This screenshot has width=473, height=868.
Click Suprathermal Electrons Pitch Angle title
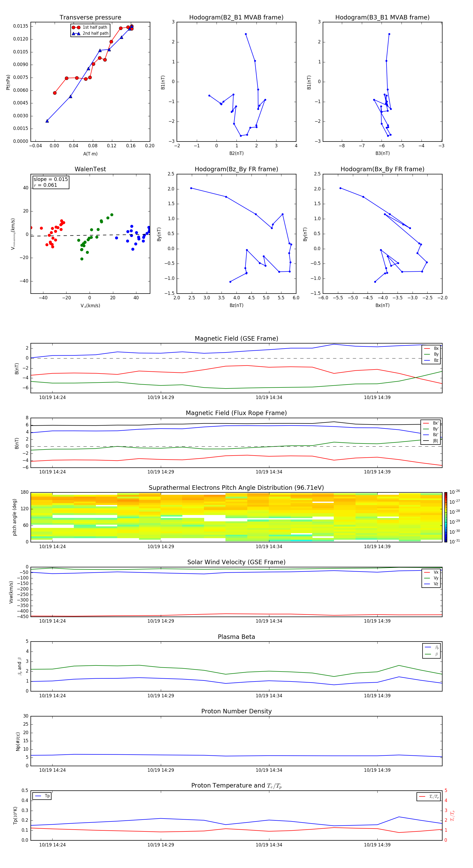tap(236, 488)
